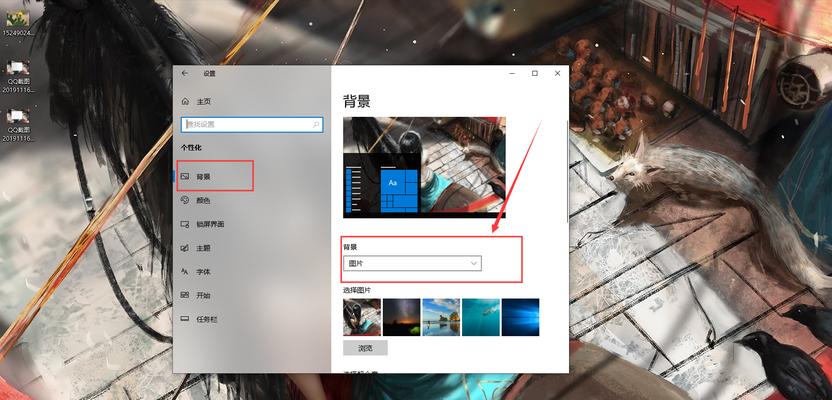Viewport: 832px width, 400px height.
Task: Click the palette icon next to 颜色
Action: pos(185,200)
